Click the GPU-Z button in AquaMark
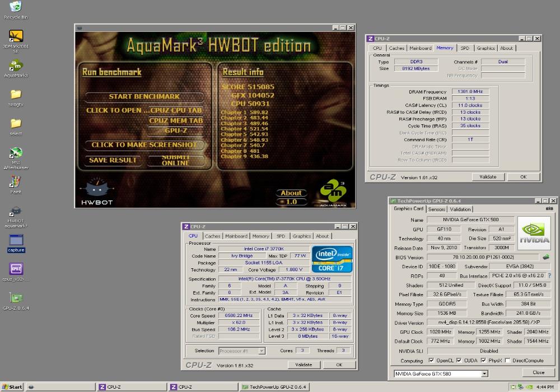560x392 pixels. (176, 130)
